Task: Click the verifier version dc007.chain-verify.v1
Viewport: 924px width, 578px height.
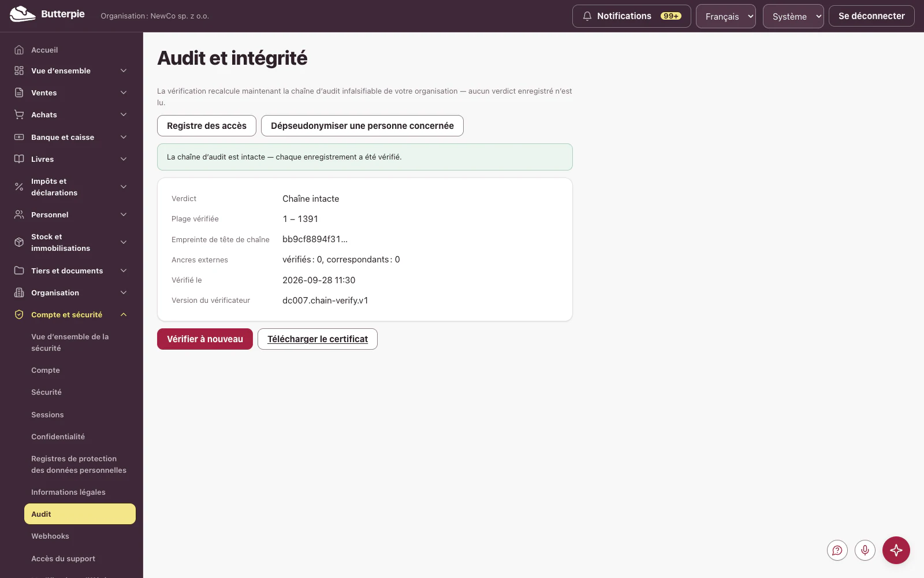Action: coord(325,301)
